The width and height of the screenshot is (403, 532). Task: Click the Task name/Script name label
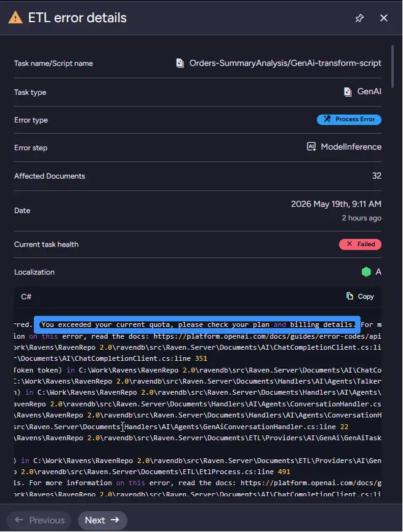[54, 63]
